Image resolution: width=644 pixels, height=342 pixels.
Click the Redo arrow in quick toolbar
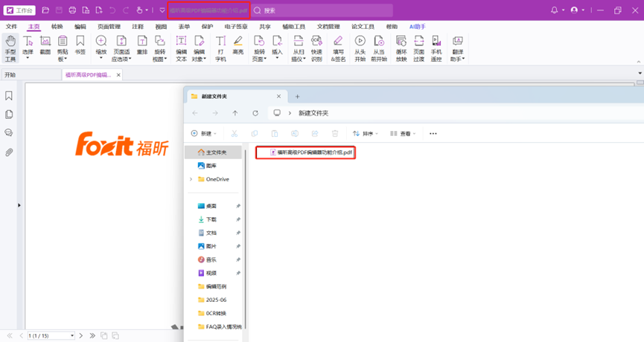(x=126, y=10)
